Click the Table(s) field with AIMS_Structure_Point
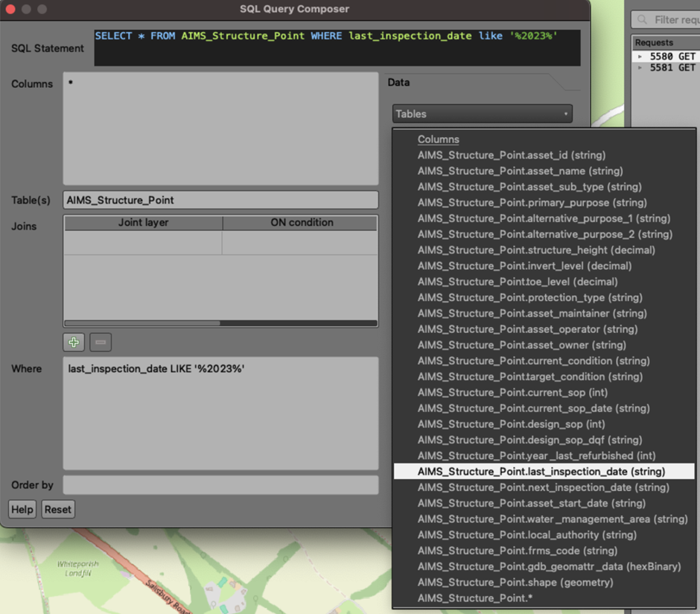This screenshot has height=614, width=700. pyautogui.click(x=220, y=200)
